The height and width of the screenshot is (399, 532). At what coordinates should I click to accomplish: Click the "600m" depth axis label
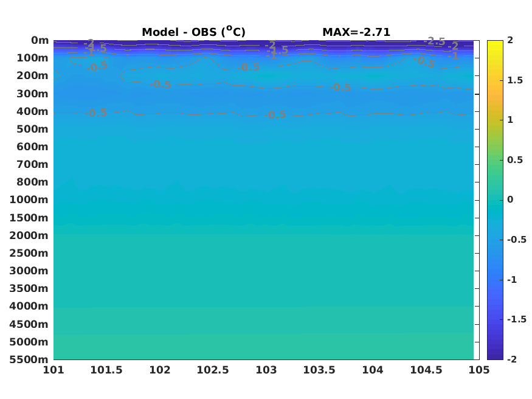pyautogui.click(x=33, y=147)
